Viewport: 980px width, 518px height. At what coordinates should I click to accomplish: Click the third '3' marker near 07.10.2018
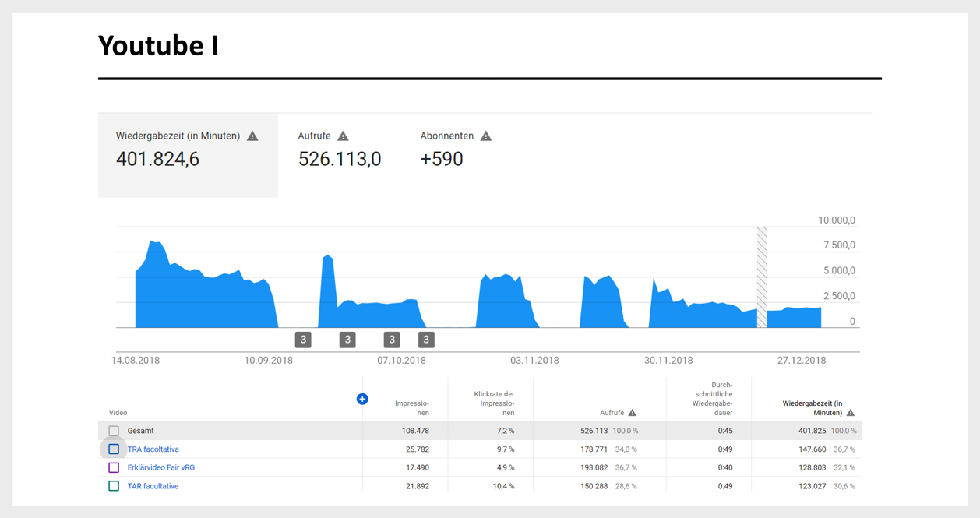coord(392,340)
